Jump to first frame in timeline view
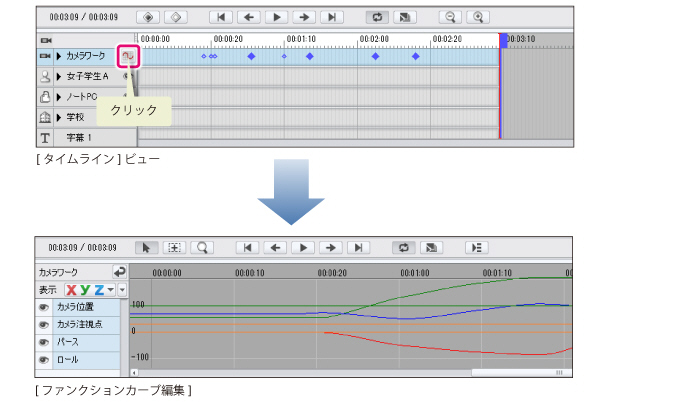Image resolution: width=700 pixels, height=406 pixels. [221, 17]
